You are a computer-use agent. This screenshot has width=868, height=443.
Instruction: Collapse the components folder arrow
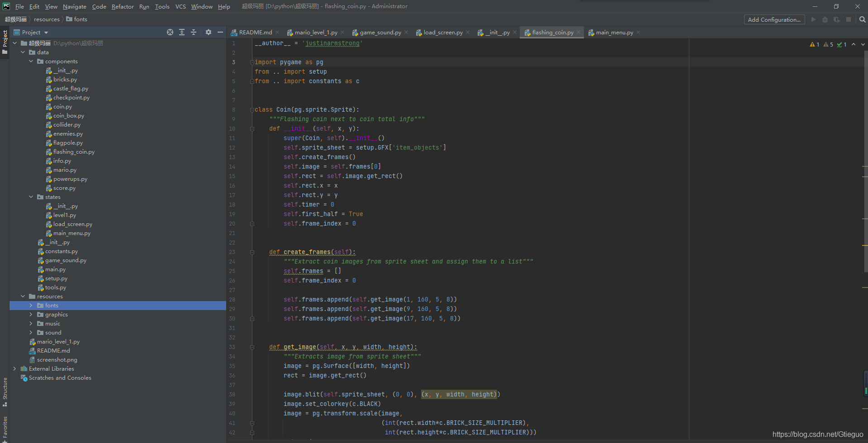[31, 61]
